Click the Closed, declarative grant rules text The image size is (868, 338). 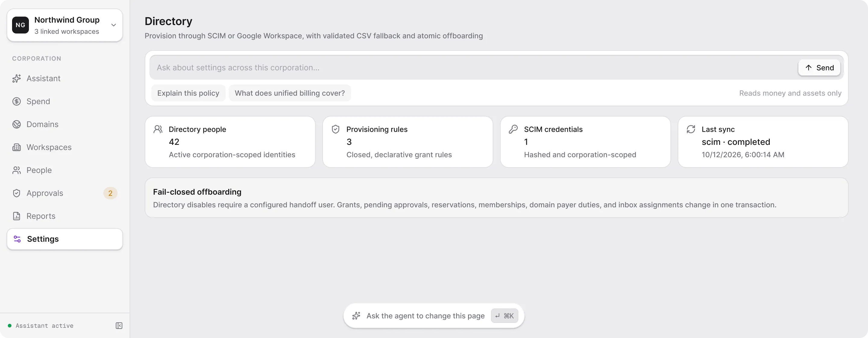pyautogui.click(x=399, y=155)
